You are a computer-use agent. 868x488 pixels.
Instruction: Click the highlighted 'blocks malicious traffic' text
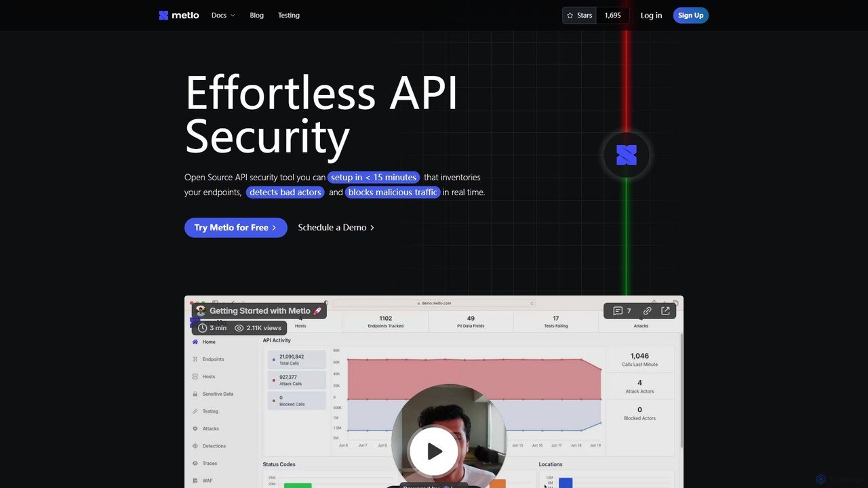(x=393, y=192)
